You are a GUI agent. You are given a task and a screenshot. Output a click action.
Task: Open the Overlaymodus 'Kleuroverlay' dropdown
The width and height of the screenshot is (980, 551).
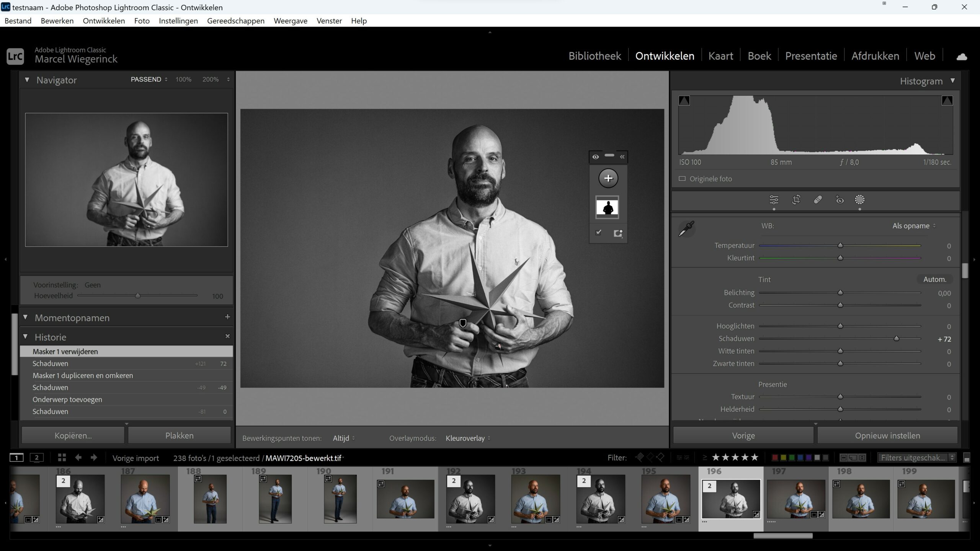468,438
